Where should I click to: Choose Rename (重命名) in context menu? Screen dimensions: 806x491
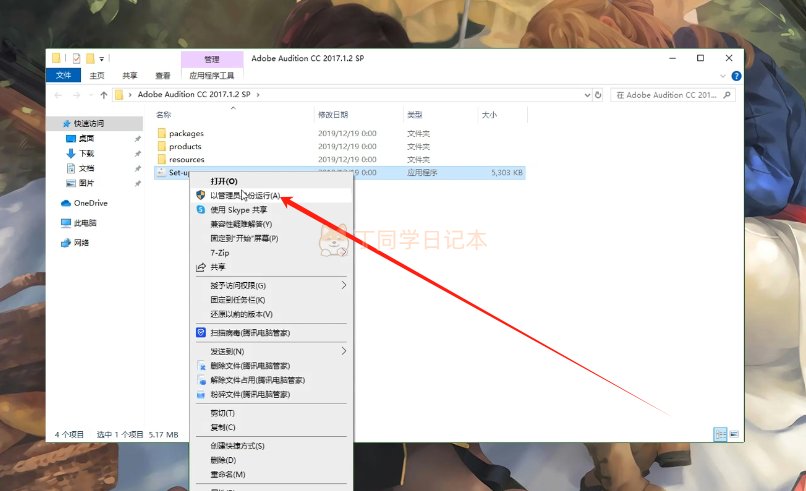(x=227, y=475)
